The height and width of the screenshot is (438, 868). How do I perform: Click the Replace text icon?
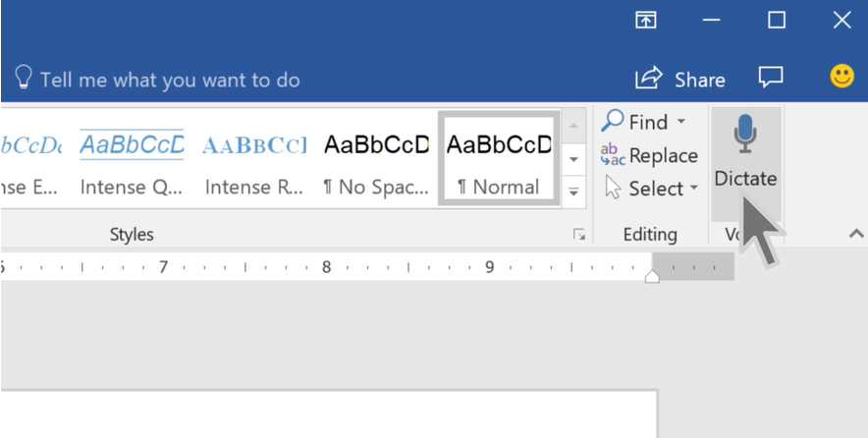[613, 155]
